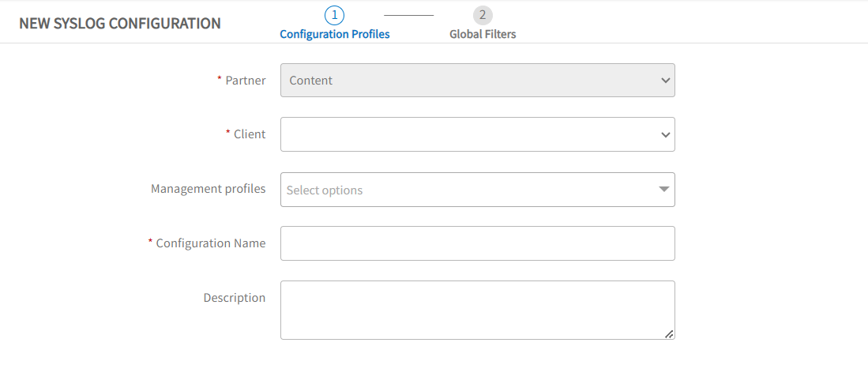Click the New Syslog Configuration heading
Screen dimensions: 868x384
pyautogui.click(x=120, y=23)
